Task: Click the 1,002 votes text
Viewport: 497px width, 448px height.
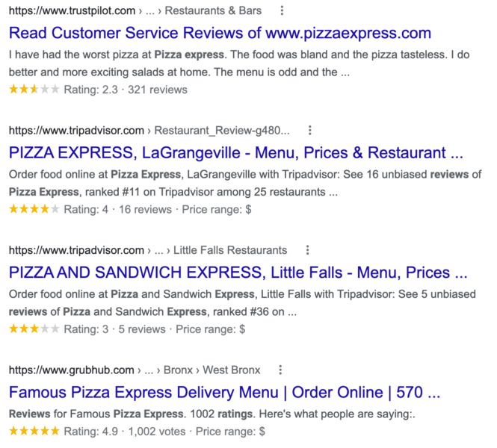Action: pos(157,432)
